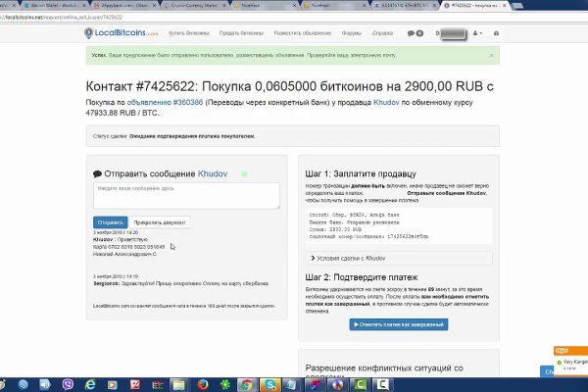This screenshot has width=588, height=392.
Task: Click 'Отметить платеж как завершенный' button
Action: coord(398,323)
